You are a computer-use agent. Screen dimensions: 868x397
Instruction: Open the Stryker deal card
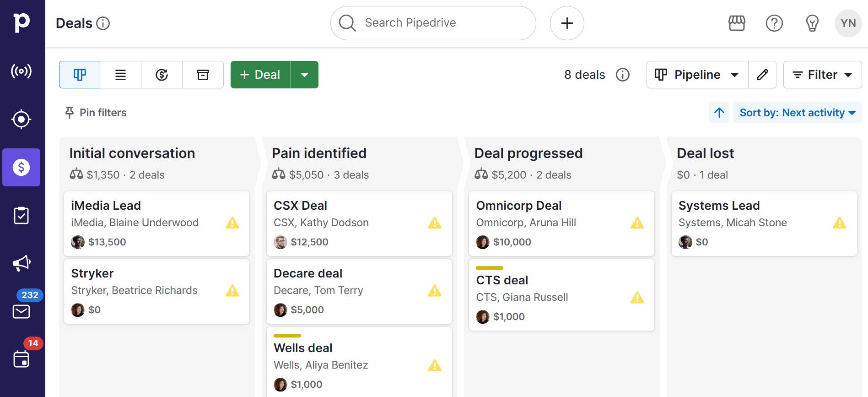[x=156, y=291]
